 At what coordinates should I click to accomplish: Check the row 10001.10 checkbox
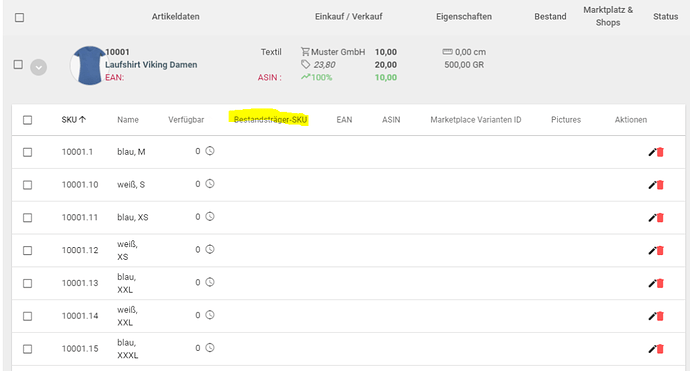click(27, 185)
